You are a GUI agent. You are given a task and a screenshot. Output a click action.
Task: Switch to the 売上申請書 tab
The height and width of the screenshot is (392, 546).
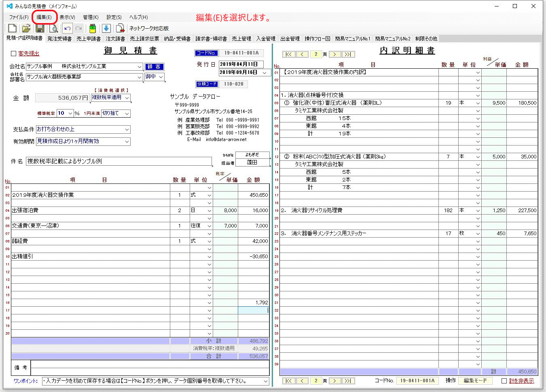click(x=89, y=39)
